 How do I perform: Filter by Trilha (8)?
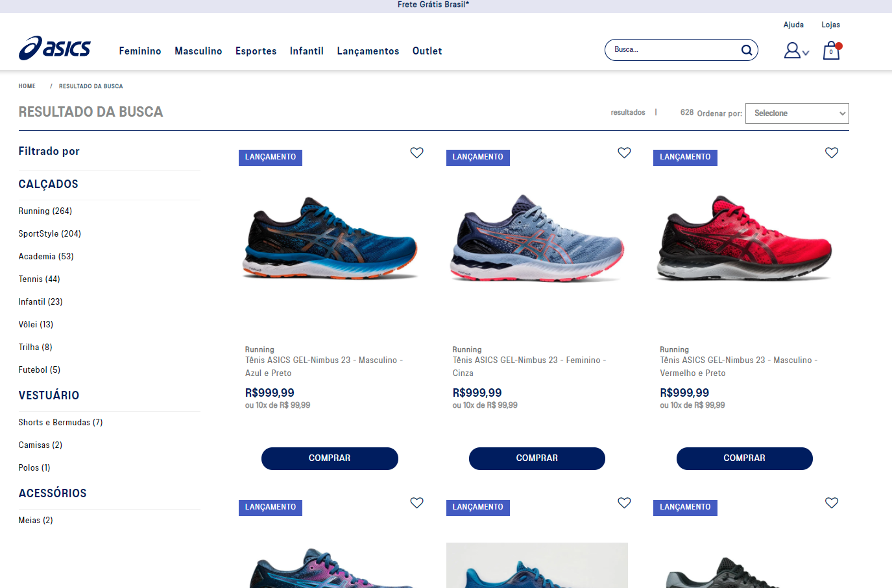tap(36, 347)
